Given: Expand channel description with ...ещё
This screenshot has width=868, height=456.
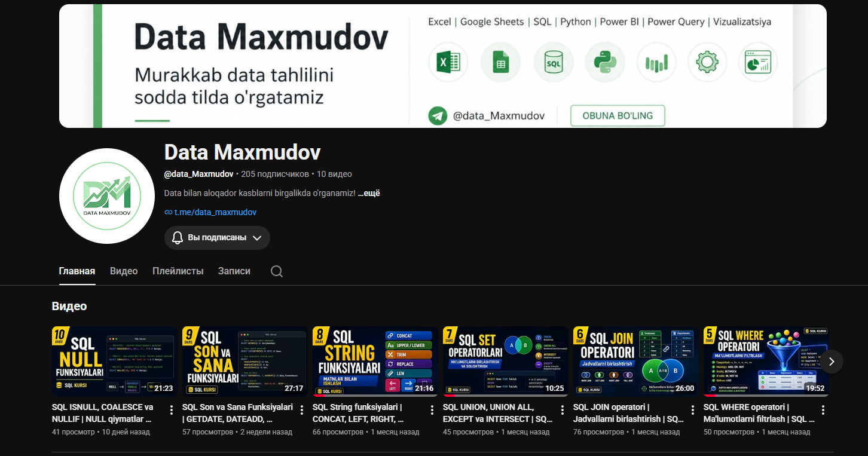Looking at the screenshot, I should (x=369, y=193).
